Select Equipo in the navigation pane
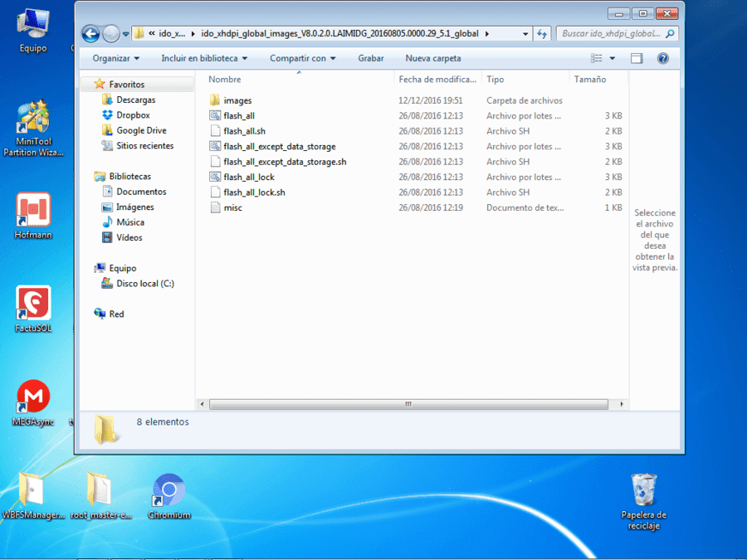 [x=123, y=268]
